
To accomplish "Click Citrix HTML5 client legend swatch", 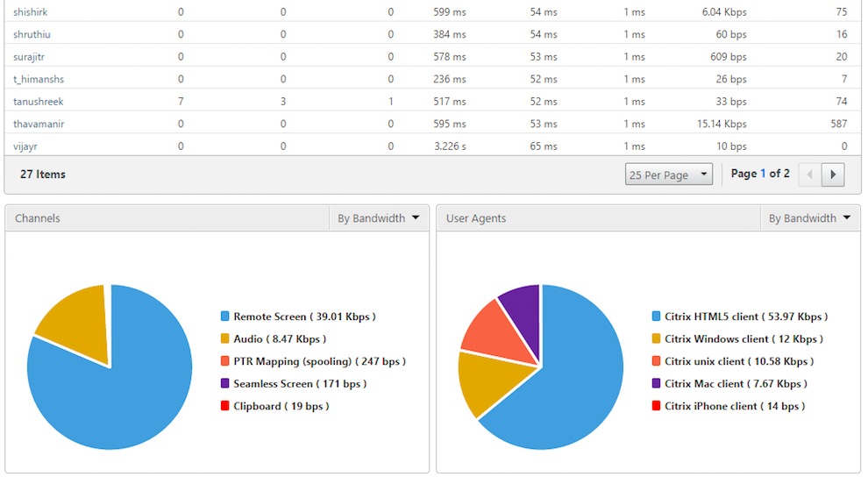I will pos(657,317).
